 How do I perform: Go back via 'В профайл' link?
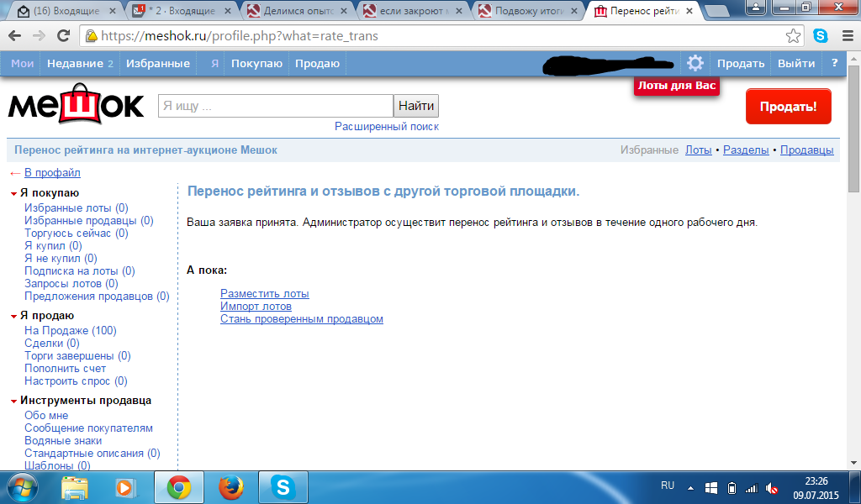pyautogui.click(x=52, y=173)
